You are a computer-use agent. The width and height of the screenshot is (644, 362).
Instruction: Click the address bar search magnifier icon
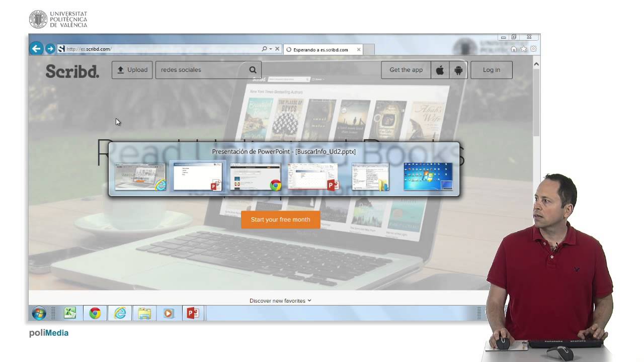(x=264, y=49)
